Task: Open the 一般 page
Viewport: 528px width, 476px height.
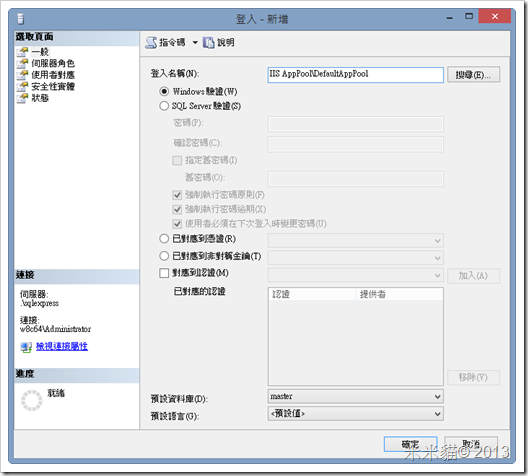Action: pos(40,52)
